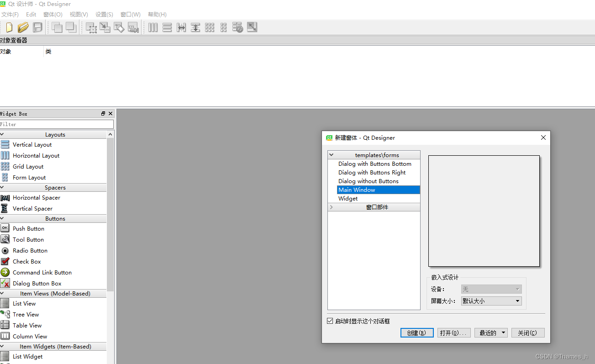Click the 创建(R) button

[417, 333]
